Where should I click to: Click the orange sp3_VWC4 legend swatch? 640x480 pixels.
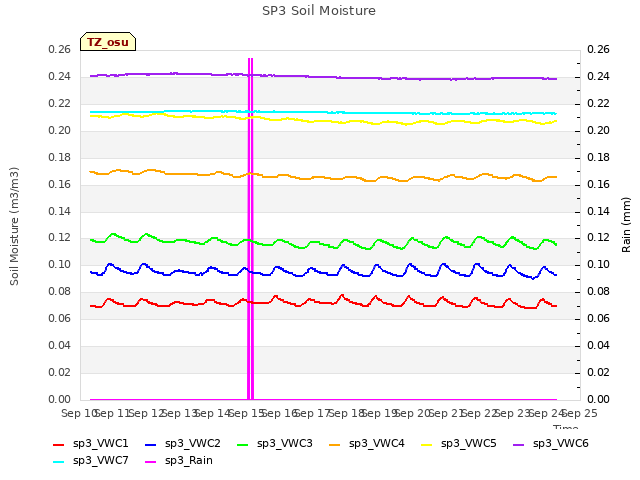pos(335,445)
